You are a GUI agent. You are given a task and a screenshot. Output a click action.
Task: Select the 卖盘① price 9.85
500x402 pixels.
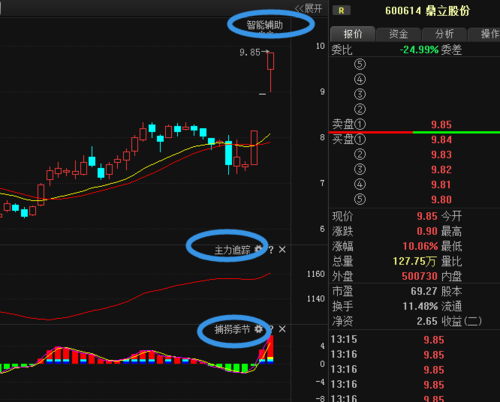pos(441,125)
